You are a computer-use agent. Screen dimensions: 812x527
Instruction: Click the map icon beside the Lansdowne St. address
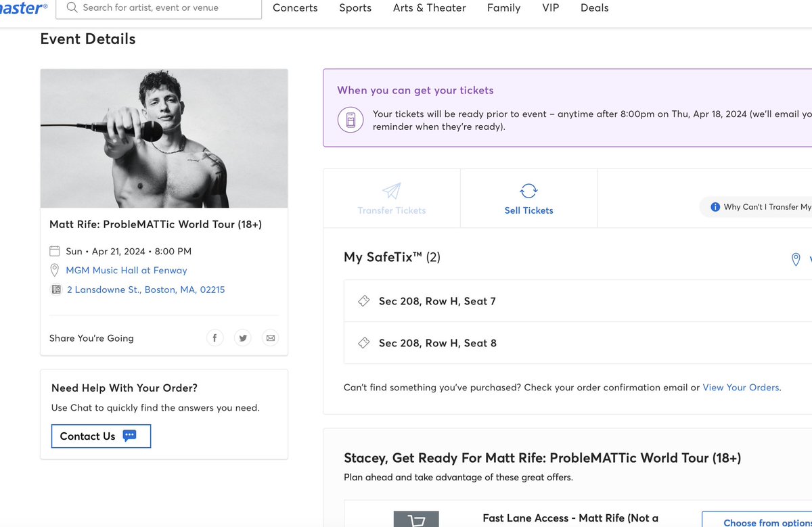click(x=55, y=290)
